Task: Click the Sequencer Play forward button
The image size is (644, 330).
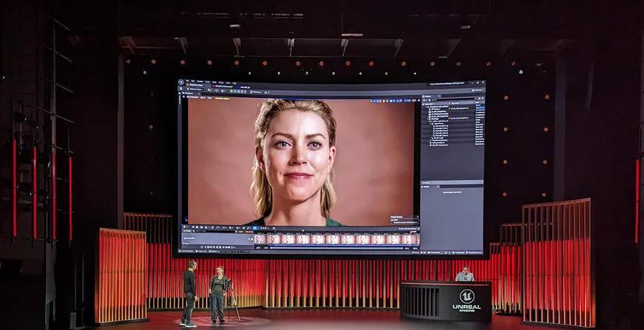Action: click(x=220, y=247)
